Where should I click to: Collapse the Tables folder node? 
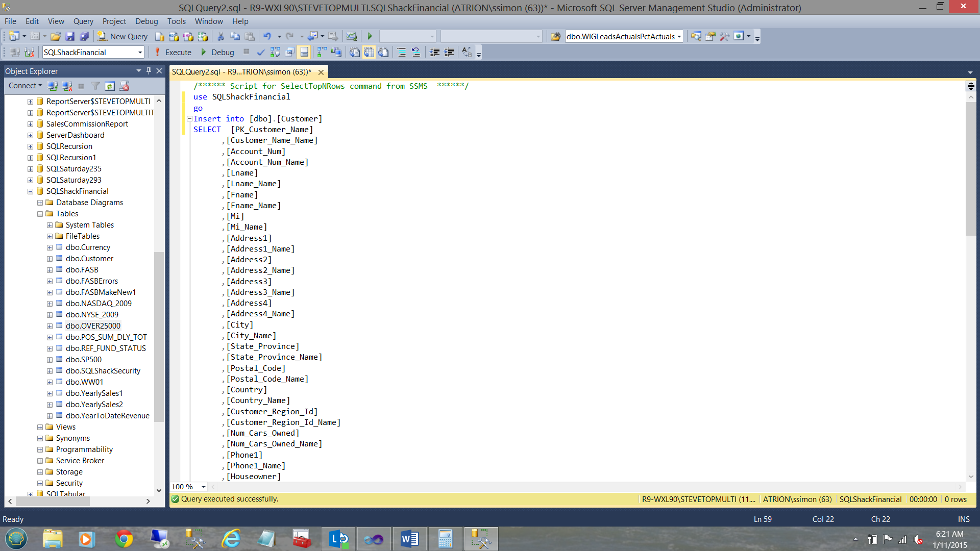40,214
